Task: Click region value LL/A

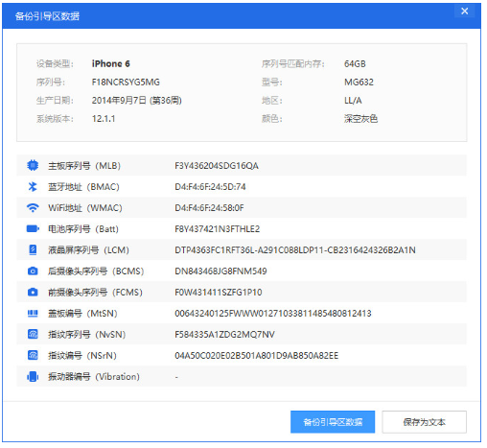Action: click(353, 101)
